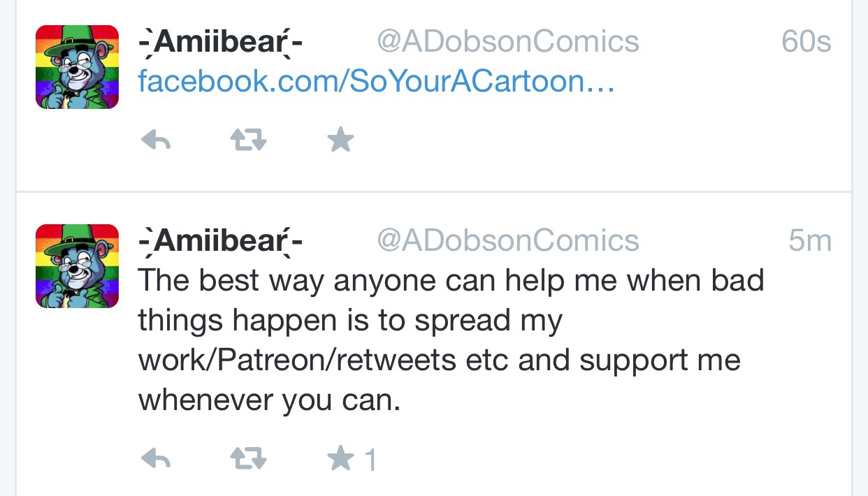Tap the 'things happen is to spread' line
This screenshot has height=496, width=868.
[x=350, y=321]
